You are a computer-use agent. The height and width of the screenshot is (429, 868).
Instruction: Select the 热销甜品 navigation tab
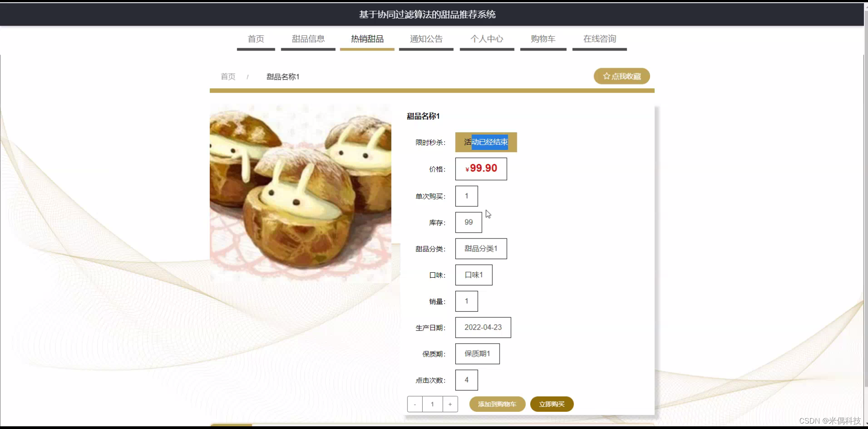coord(367,39)
